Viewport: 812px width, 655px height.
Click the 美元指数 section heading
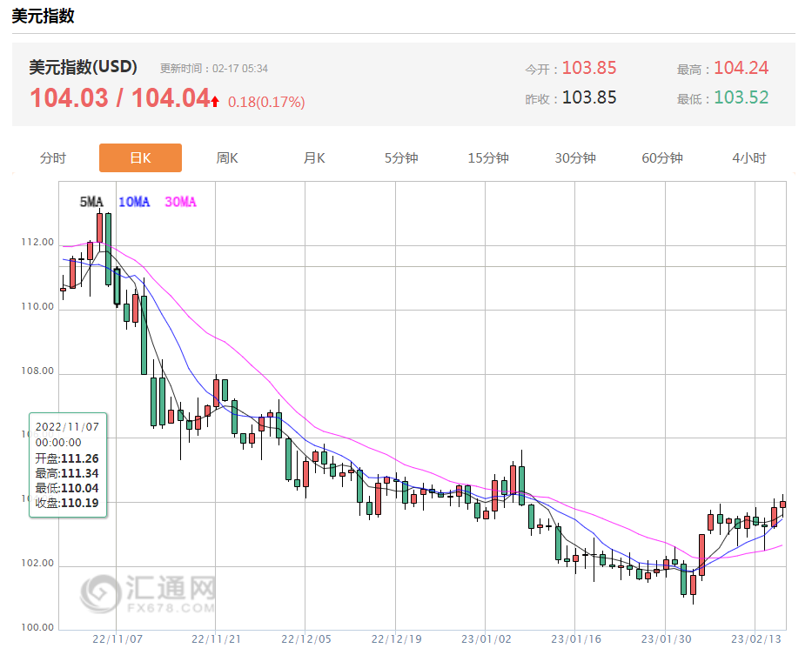tap(43, 16)
